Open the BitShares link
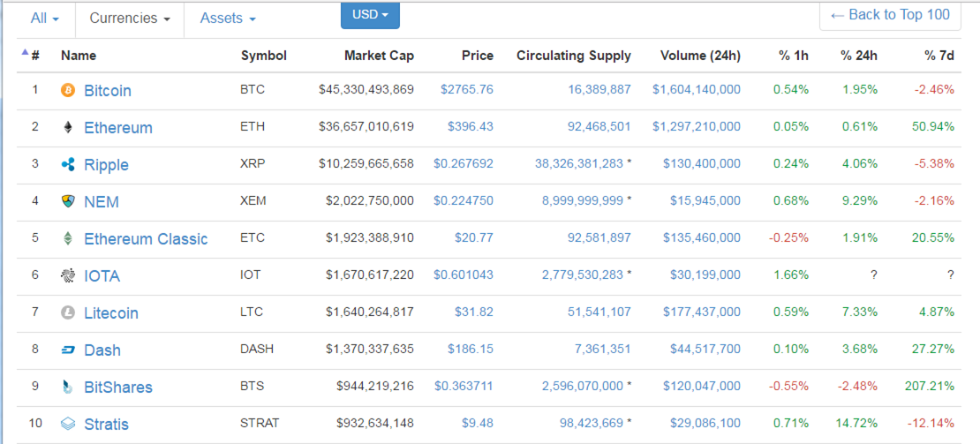The height and width of the screenshot is (444, 980). (x=118, y=388)
